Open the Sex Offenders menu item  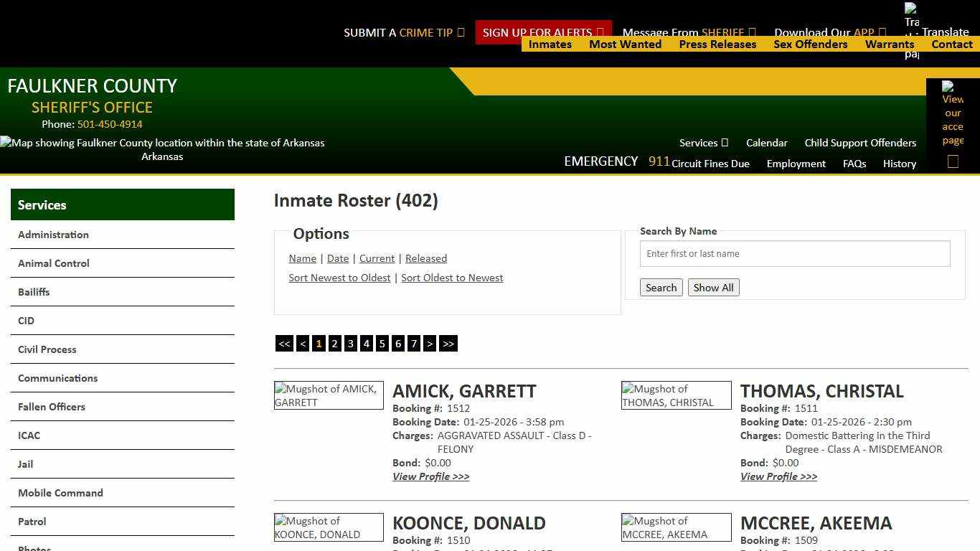[x=811, y=44]
